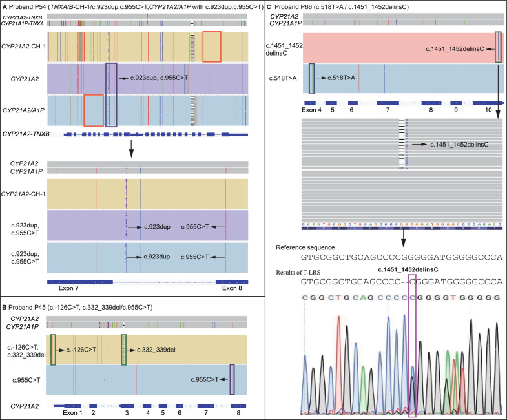Click 'c.1451_1452 delinsC' row label at panel C left
Viewport: 507px width, 420px height.
tap(284, 49)
